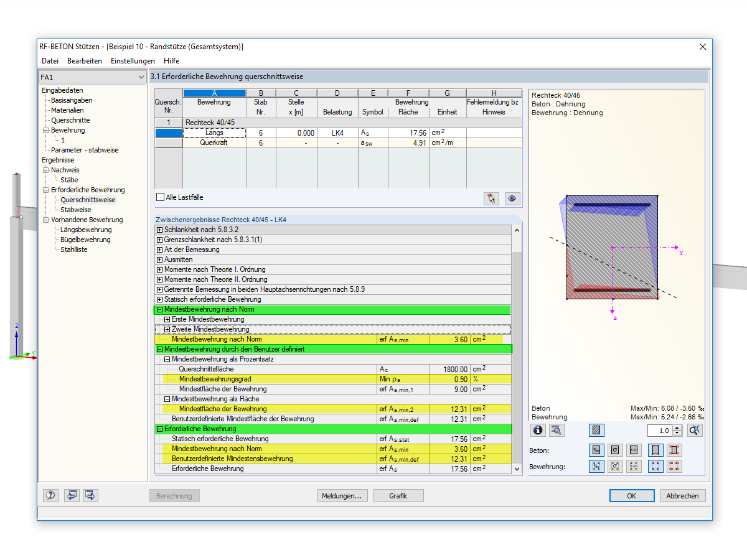Collapse Mindestbewehrung nach Norm section
The image size is (747, 560).
pos(159,309)
